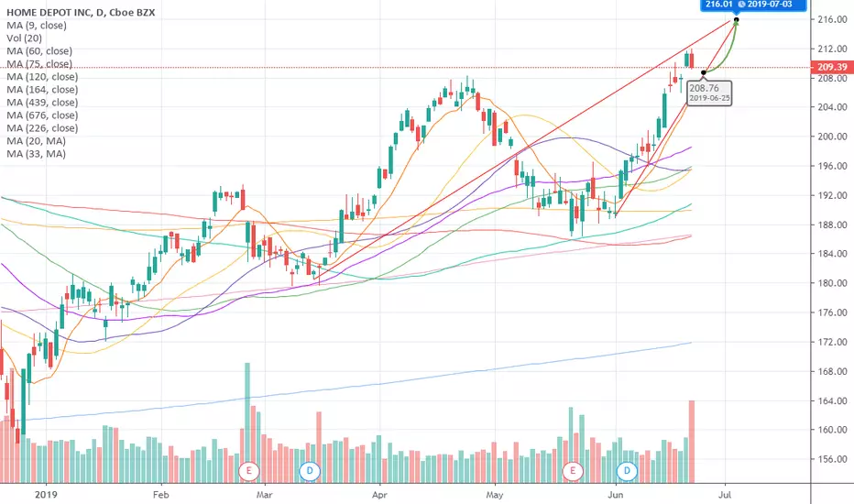Click the Apr label on time axis
The height and width of the screenshot is (504, 854).
tap(379, 495)
